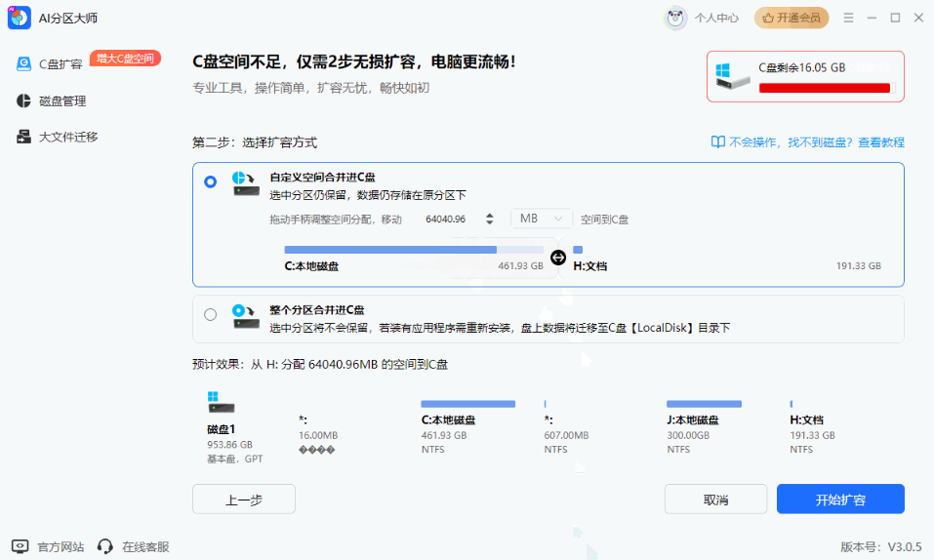The width and height of the screenshot is (934, 560).
Task: Select 整个分区合并进C盘 radio option
Action: 211,314
